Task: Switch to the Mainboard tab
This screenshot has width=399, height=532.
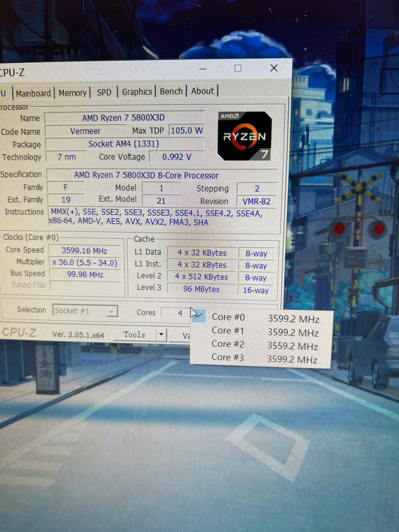Action: (33, 92)
